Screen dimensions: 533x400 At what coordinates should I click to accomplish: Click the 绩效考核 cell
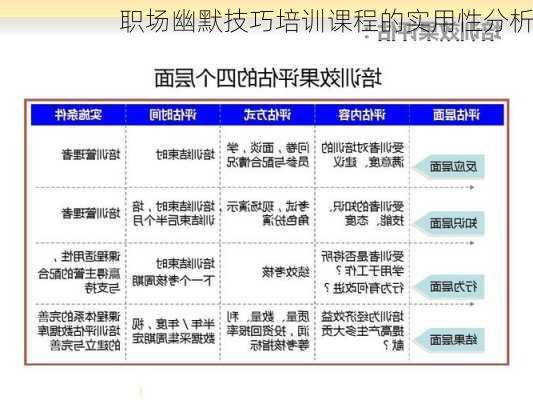point(286,272)
